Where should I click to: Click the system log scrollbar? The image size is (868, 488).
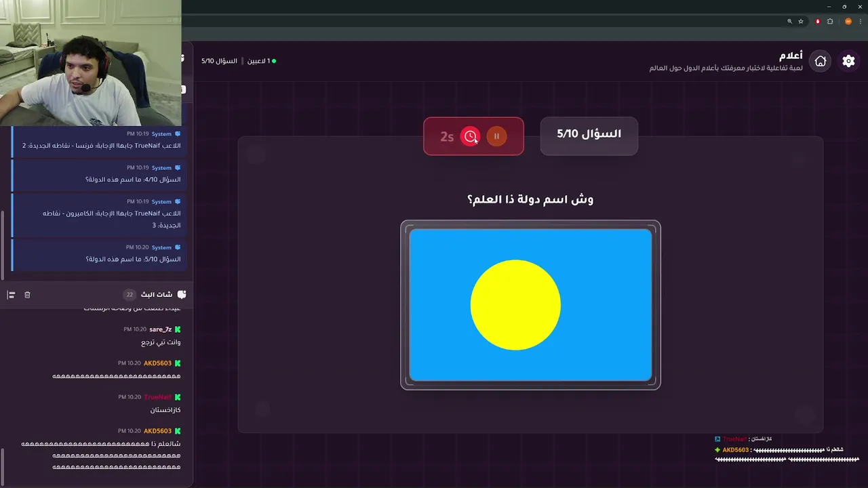point(2,244)
